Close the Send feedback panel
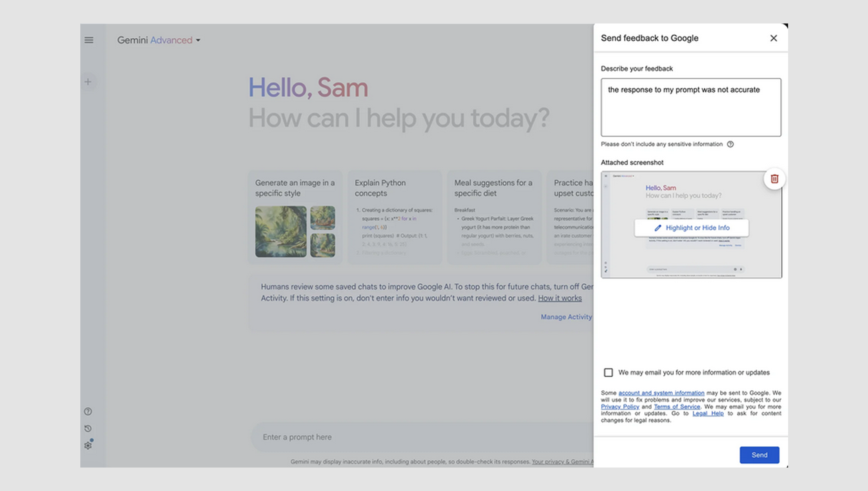The height and width of the screenshot is (491, 868). tap(773, 38)
